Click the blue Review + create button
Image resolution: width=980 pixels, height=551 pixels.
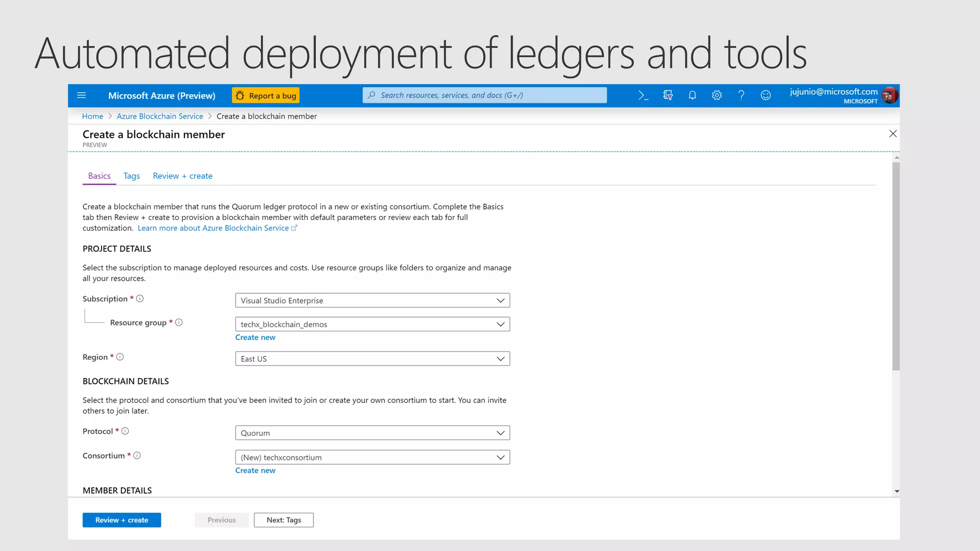122,520
